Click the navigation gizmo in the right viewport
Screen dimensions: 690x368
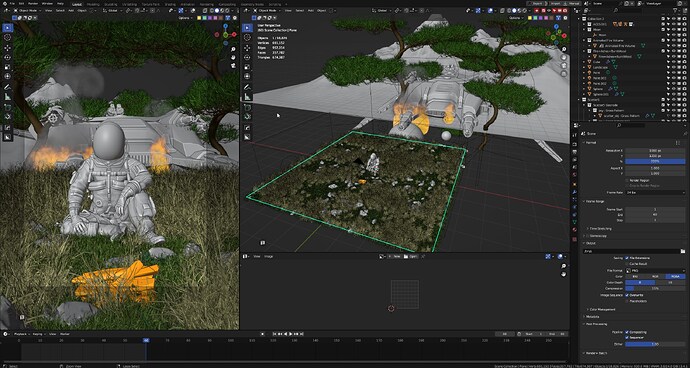coord(557,34)
